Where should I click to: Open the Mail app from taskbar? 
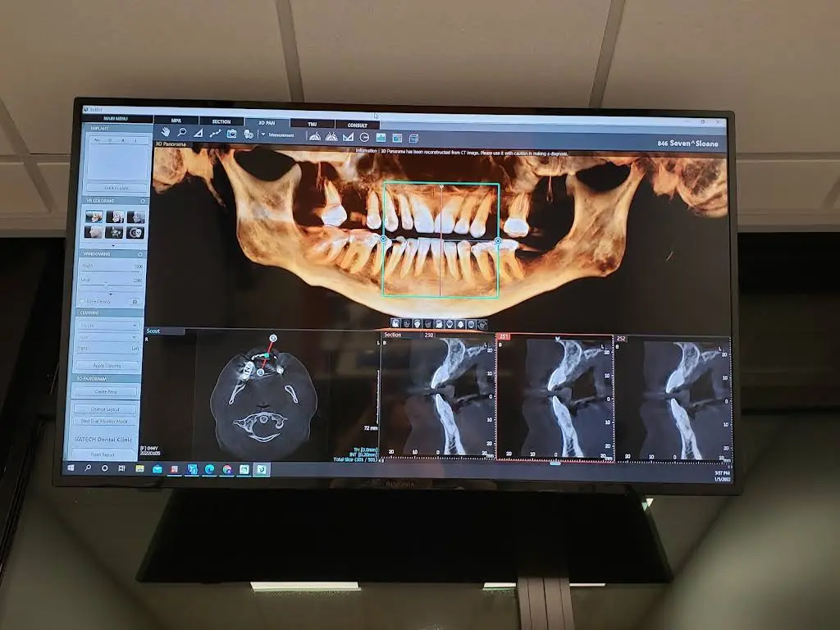pos(157,469)
